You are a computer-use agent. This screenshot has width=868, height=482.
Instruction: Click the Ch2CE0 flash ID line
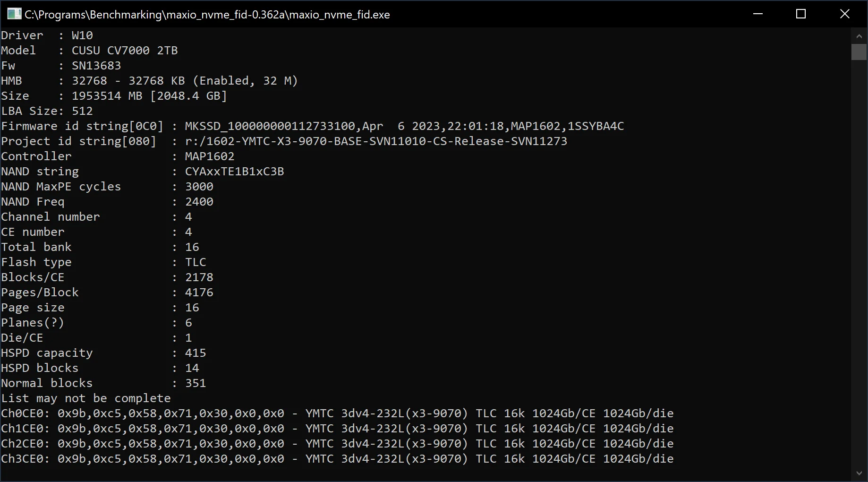click(337, 444)
